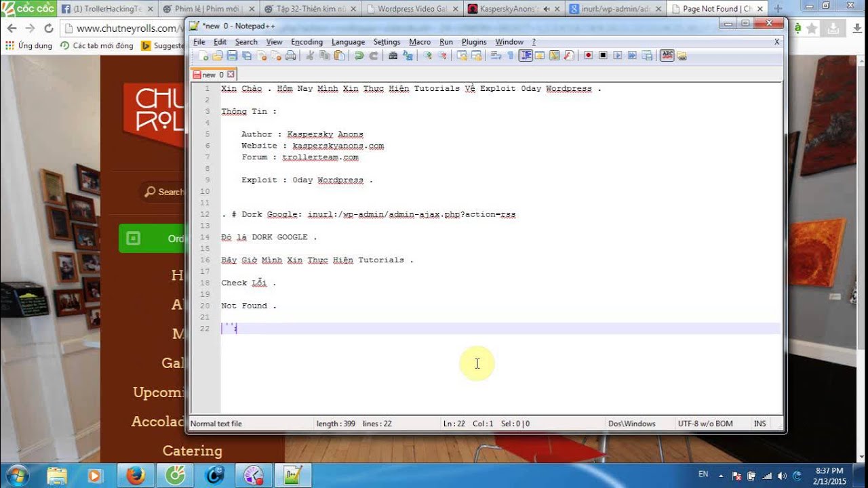Viewport: 868px width, 488px height.
Task: Open the Ứng dụng apps bookmark
Action: (28, 46)
